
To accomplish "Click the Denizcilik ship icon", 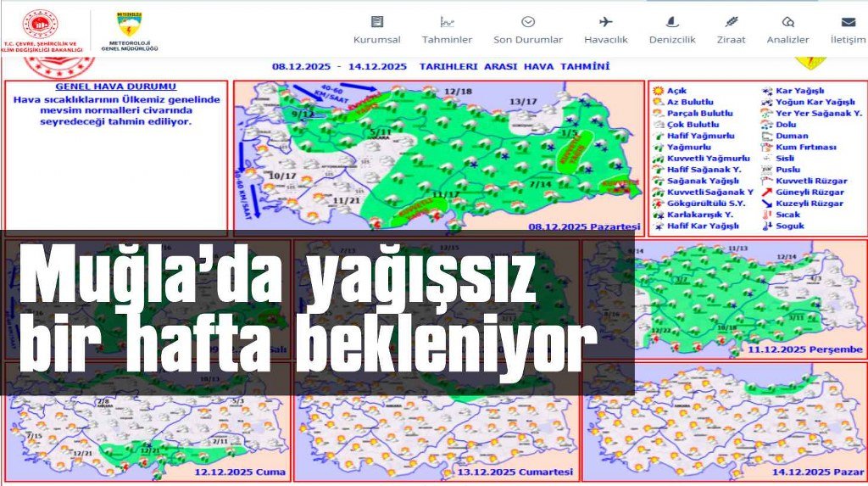I will point(672,22).
